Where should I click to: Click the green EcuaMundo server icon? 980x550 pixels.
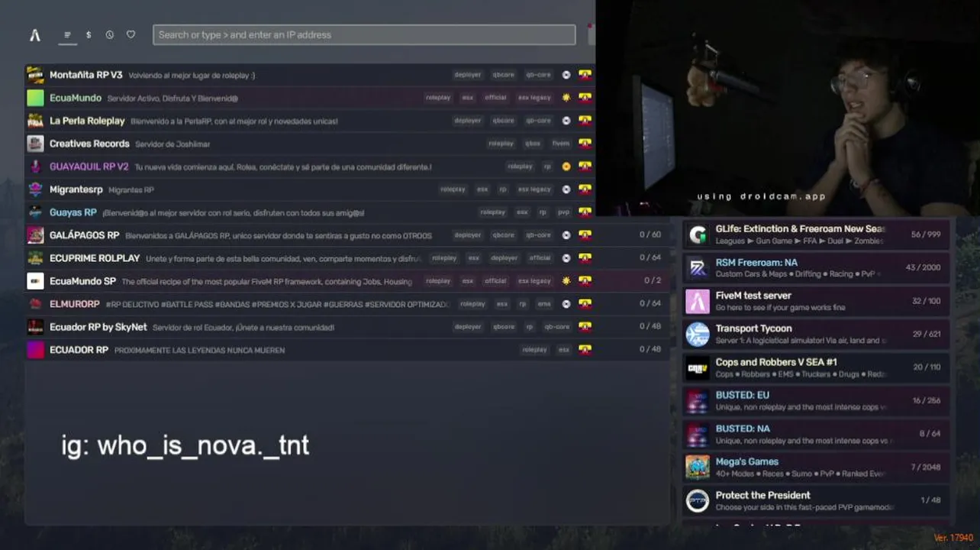(35, 98)
